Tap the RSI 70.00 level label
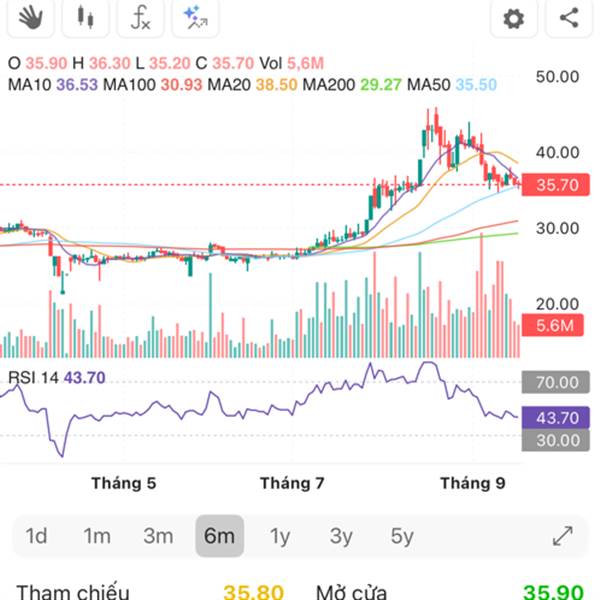Viewport: 600px width, 600px height. click(556, 382)
